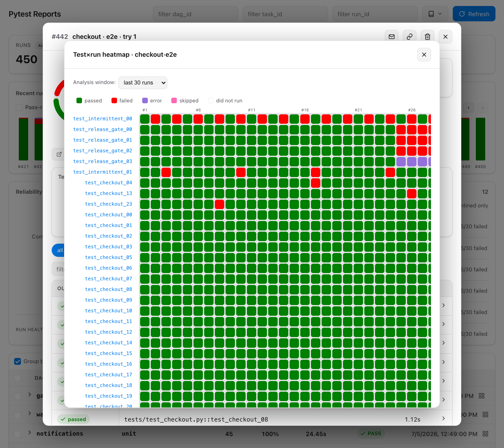
Task: Go to next page of recent runs chart
Action: pos(483,108)
